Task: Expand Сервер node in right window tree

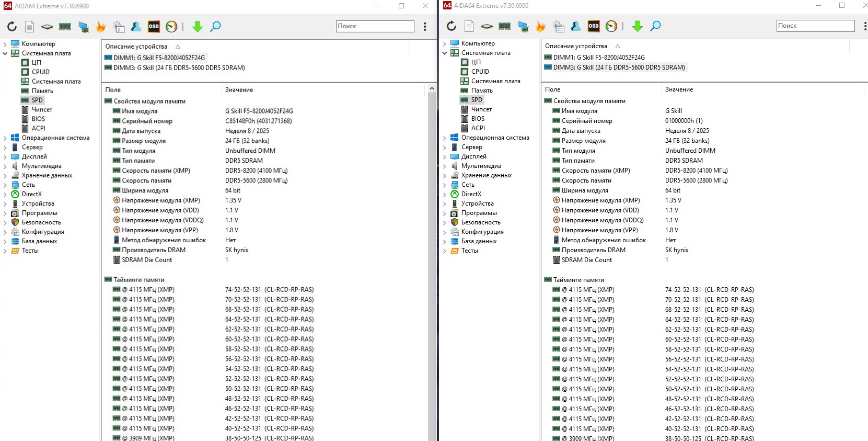Action: click(445, 147)
